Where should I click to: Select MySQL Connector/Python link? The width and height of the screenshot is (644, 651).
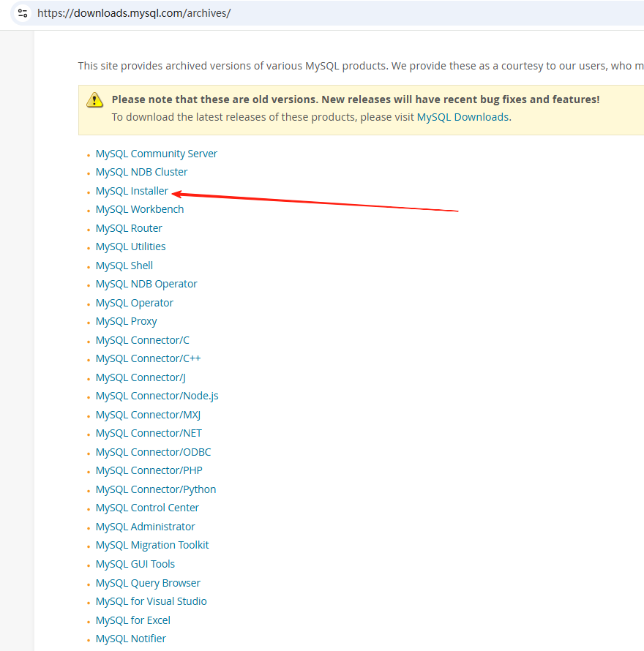point(156,489)
